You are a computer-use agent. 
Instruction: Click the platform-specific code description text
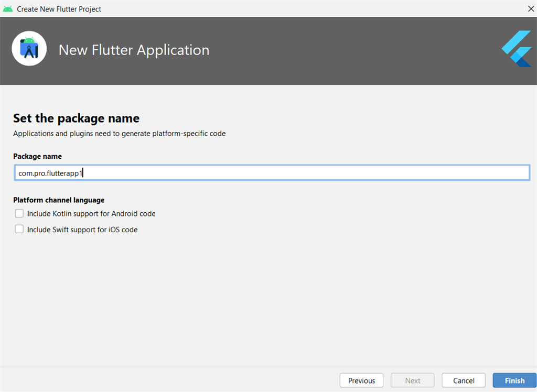(x=119, y=134)
